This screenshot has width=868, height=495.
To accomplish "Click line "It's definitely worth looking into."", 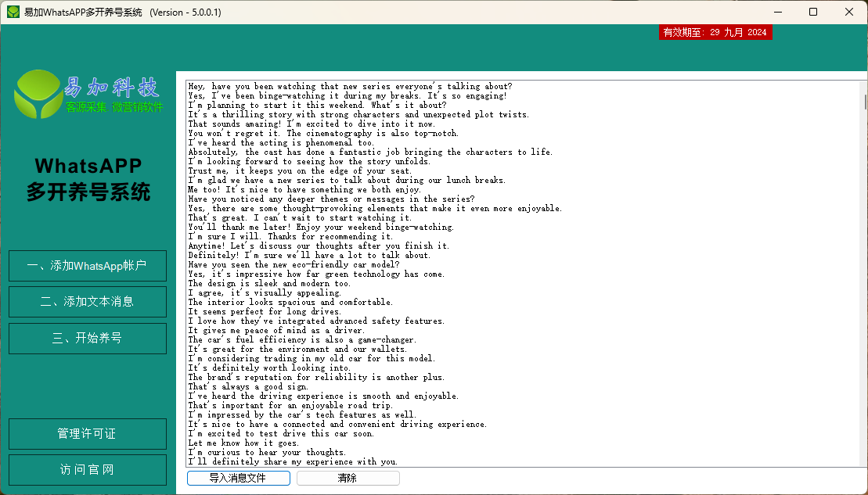I will coord(269,368).
